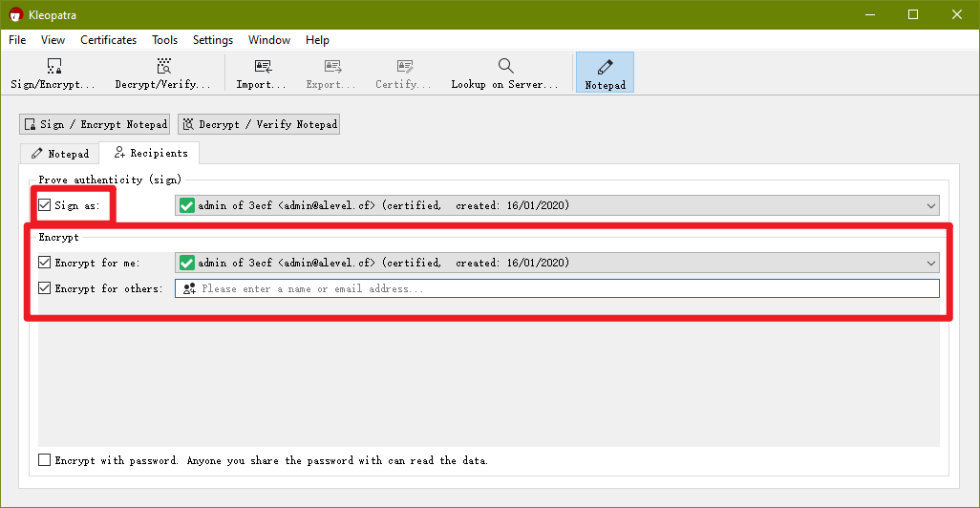Select the Recipients tab
The height and width of the screenshot is (508, 980).
150,153
